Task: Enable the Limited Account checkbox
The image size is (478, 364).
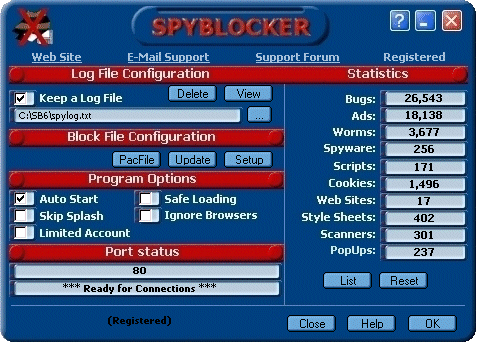Action: tap(21, 233)
